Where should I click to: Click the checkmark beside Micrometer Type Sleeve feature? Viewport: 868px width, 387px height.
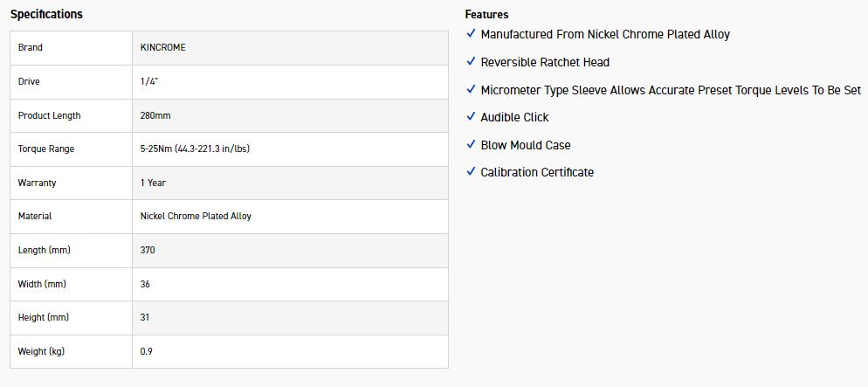(472, 90)
